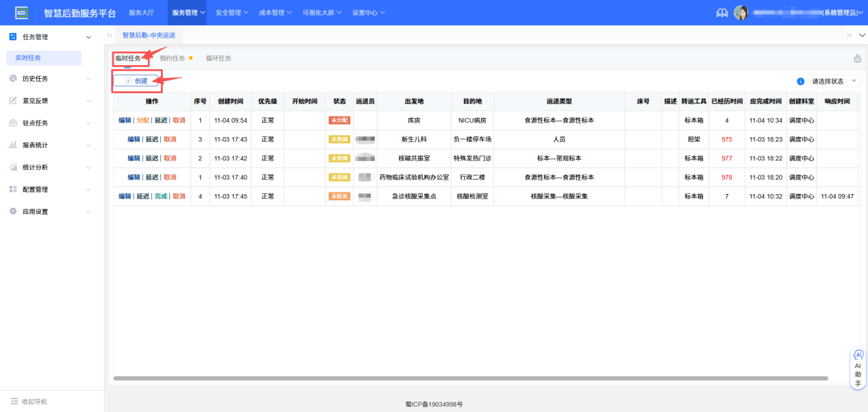Open the manual book icon in top bar
The width and height of the screenshot is (868, 412).
click(721, 12)
